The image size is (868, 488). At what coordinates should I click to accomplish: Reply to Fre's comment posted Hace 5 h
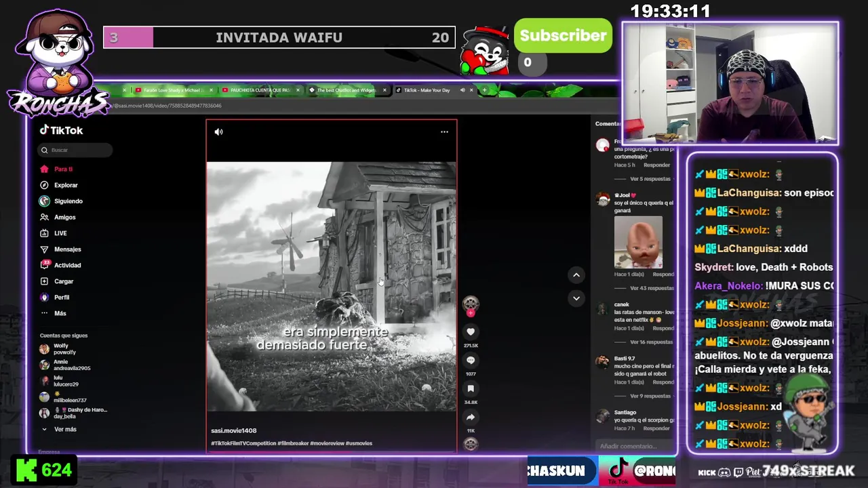[x=656, y=165]
